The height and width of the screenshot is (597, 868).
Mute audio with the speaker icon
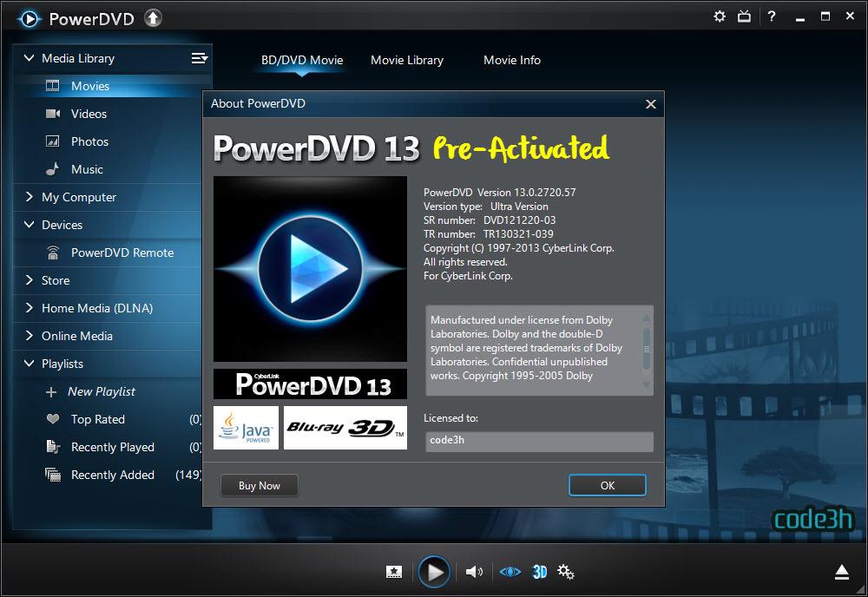click(x=474, y=572)
